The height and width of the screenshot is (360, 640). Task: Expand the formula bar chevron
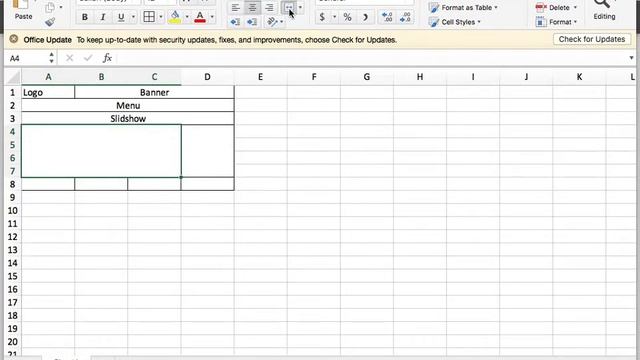pyautogui.click(x=631, y=58)
